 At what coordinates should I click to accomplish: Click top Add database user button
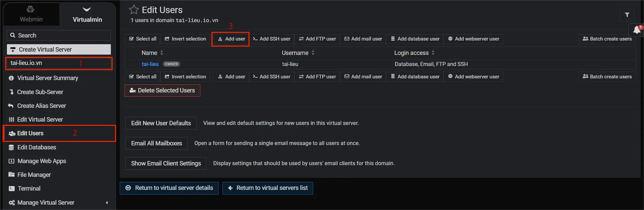(415, 39)
